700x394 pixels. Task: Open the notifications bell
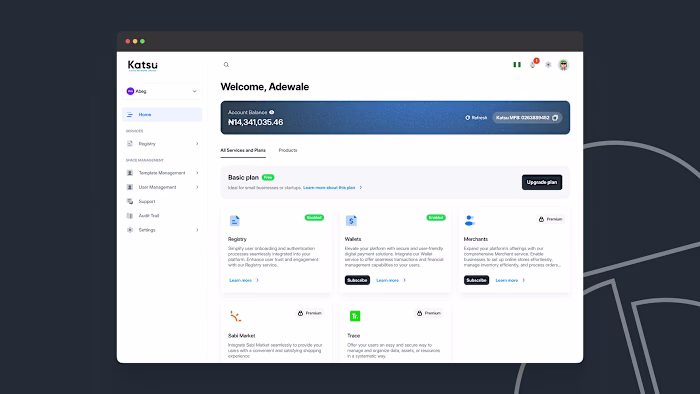coord(533,65)
